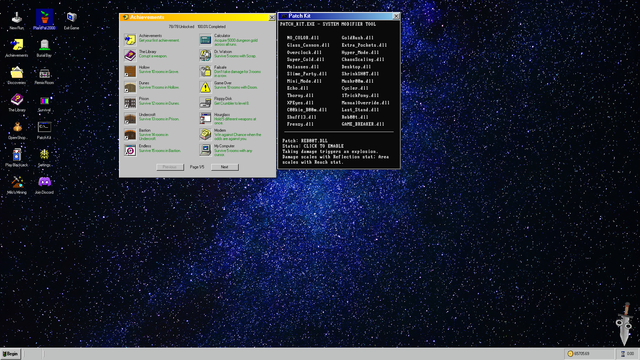
Task: Select the My Computer achievement icon
Action: pyautogui.click(x=205, y=150)
